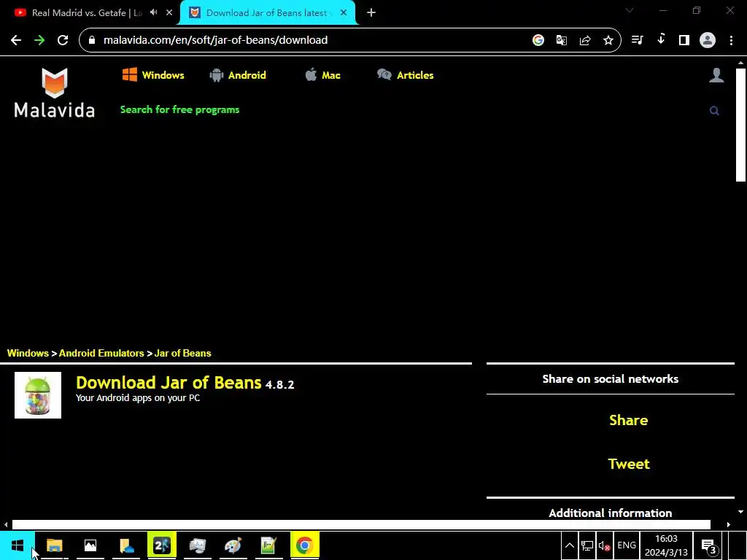Screen dimensions: 747x560
Task: Switch ENG input language
Action: [x=627, y=545]
